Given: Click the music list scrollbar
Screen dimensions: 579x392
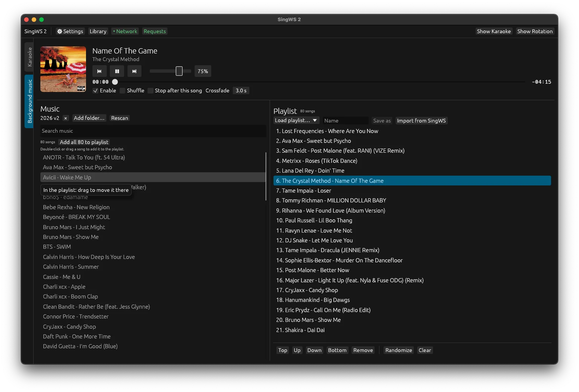Looking at the screenshot, I should 266,176.
